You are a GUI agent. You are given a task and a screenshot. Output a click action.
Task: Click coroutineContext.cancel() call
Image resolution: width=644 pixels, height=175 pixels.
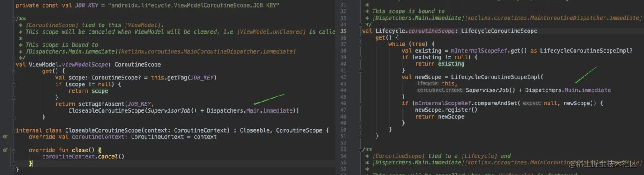83,157
